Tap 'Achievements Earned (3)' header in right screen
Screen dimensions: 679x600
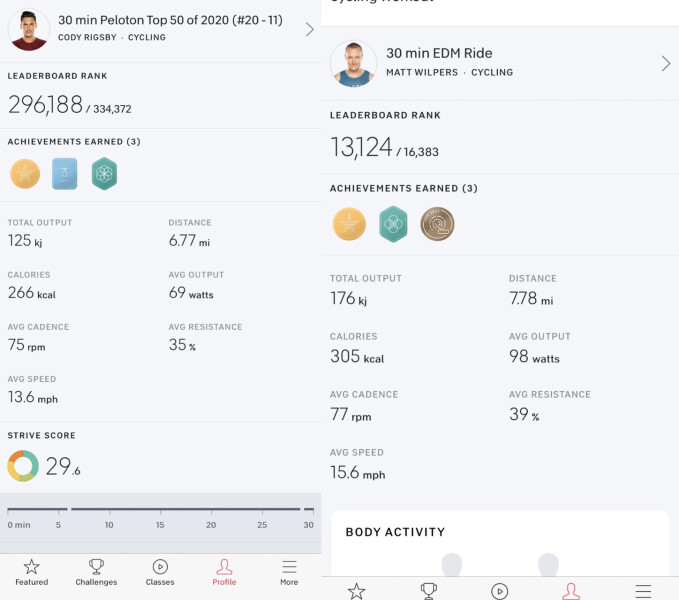point(404,188)
